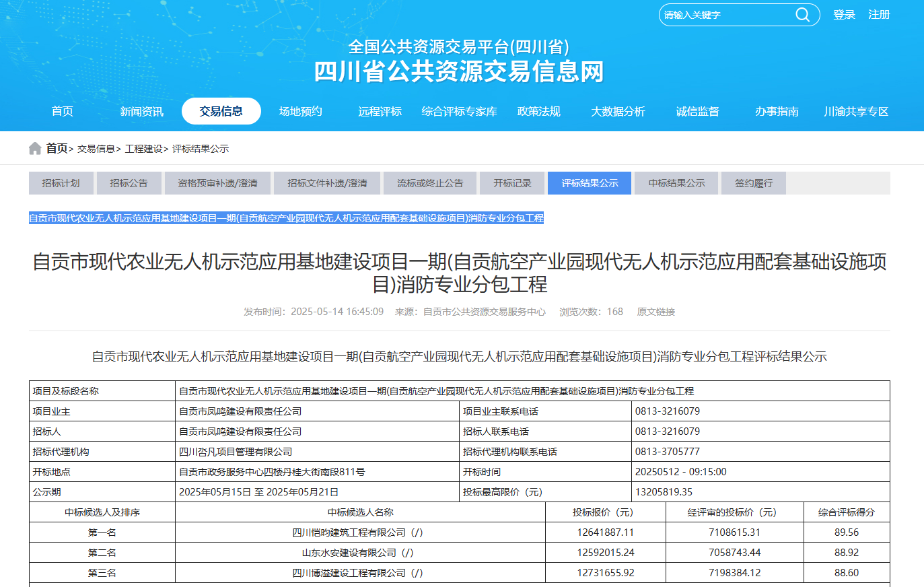Open 签约履行 tab
Image resolution: width=924 pixels, height=587 pixels.
click(x=753, y=183)
